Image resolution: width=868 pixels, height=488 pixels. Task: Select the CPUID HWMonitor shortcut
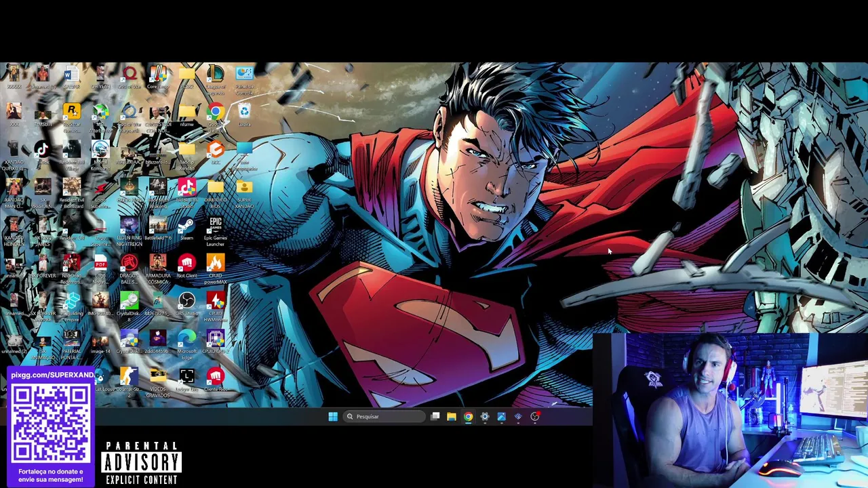216,306
